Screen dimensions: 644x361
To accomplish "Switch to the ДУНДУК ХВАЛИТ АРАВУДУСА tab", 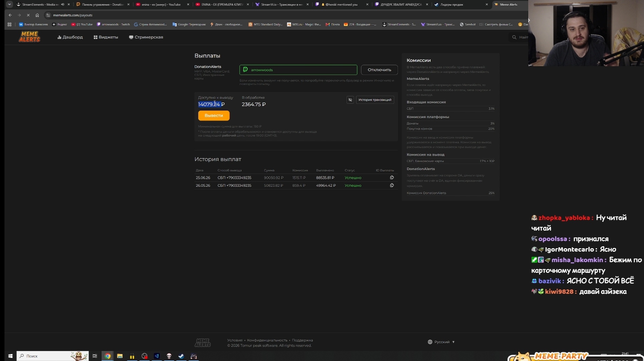I will 401,4.
